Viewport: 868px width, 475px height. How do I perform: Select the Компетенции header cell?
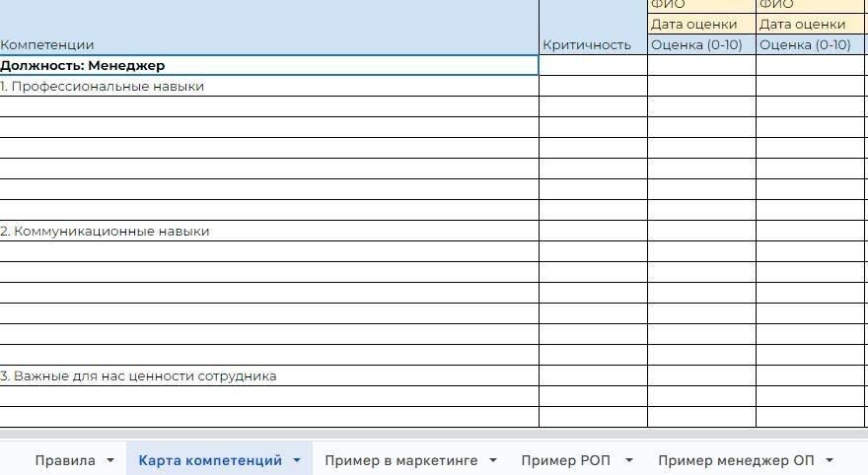point(269,27)
